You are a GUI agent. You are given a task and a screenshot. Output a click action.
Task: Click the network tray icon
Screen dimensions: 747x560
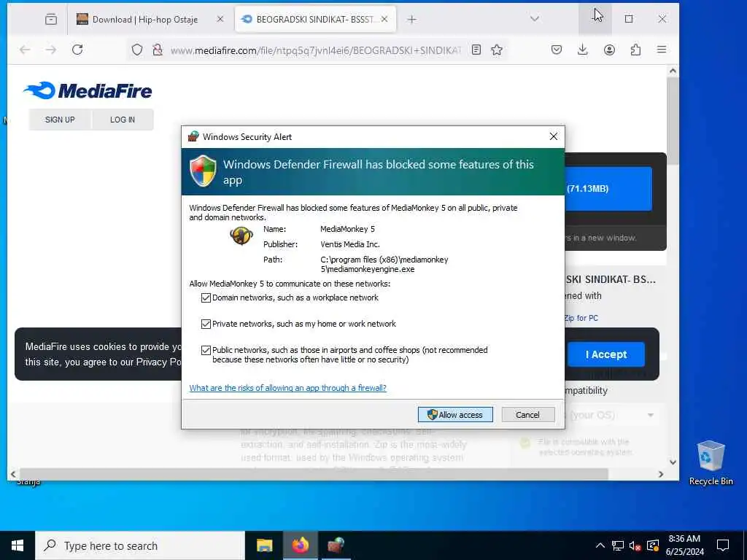(618, 545)
